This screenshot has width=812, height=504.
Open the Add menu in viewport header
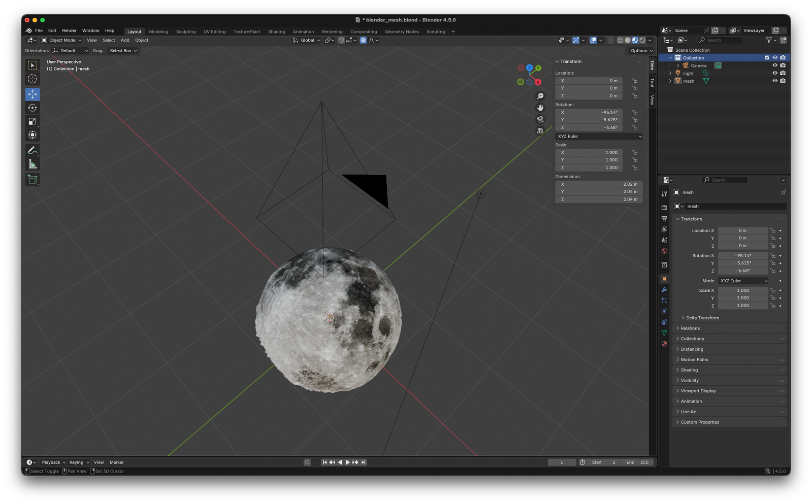[125, 40]
